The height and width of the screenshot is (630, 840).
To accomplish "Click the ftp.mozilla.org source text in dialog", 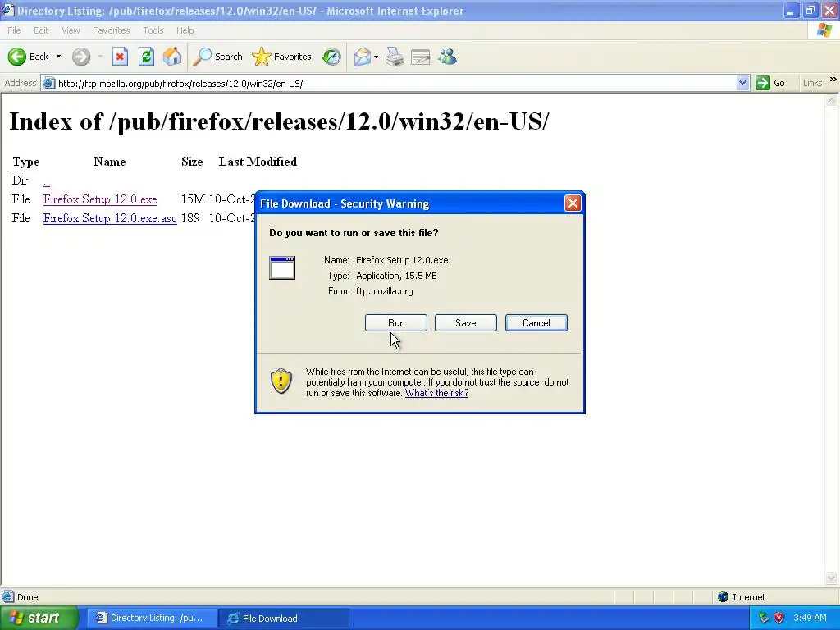I will pos(384,291).
